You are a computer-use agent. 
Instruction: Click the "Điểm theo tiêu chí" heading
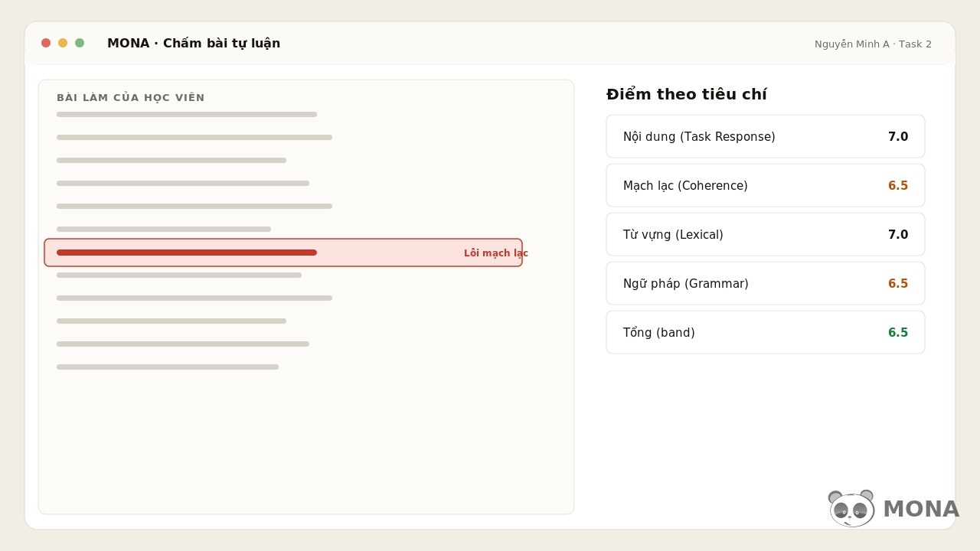click(687, 95)
